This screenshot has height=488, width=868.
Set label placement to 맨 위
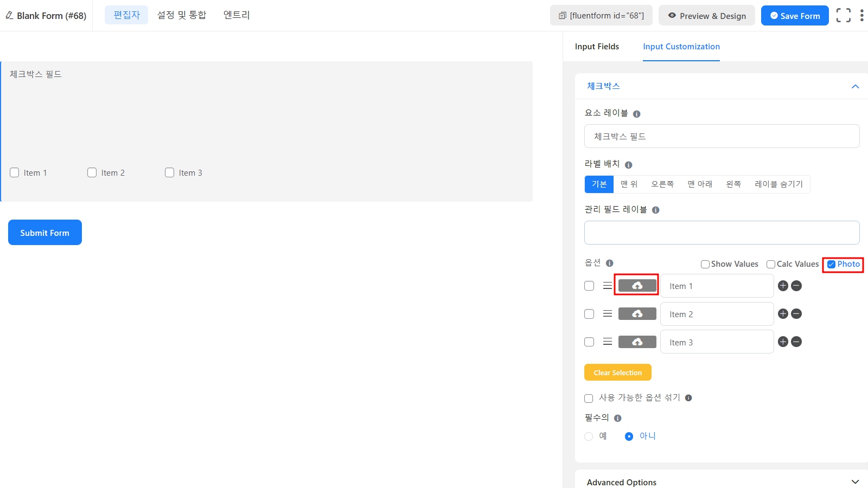coord(629,184)
